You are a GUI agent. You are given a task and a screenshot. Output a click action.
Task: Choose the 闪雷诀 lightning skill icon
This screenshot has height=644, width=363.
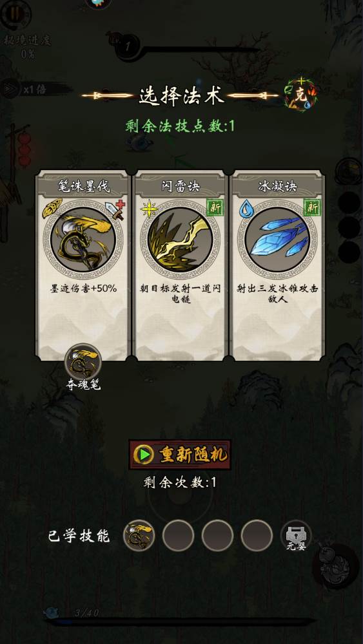(x=180, y=240)
